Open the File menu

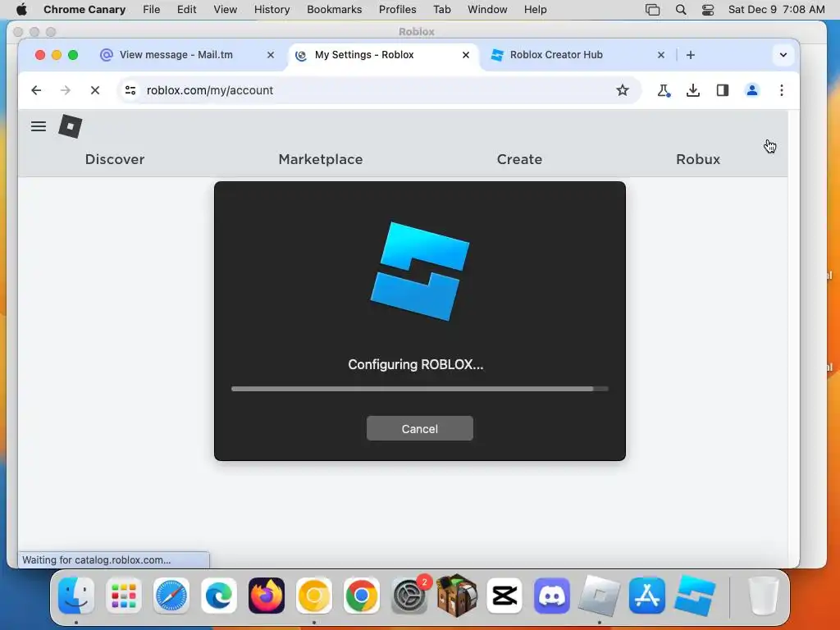pos(152,10)
